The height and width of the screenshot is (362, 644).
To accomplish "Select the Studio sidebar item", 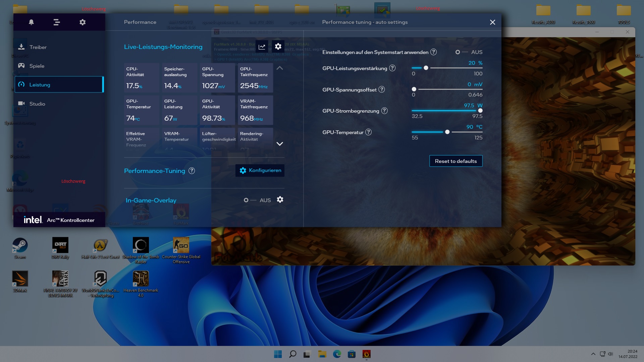I will coord(37,104).
